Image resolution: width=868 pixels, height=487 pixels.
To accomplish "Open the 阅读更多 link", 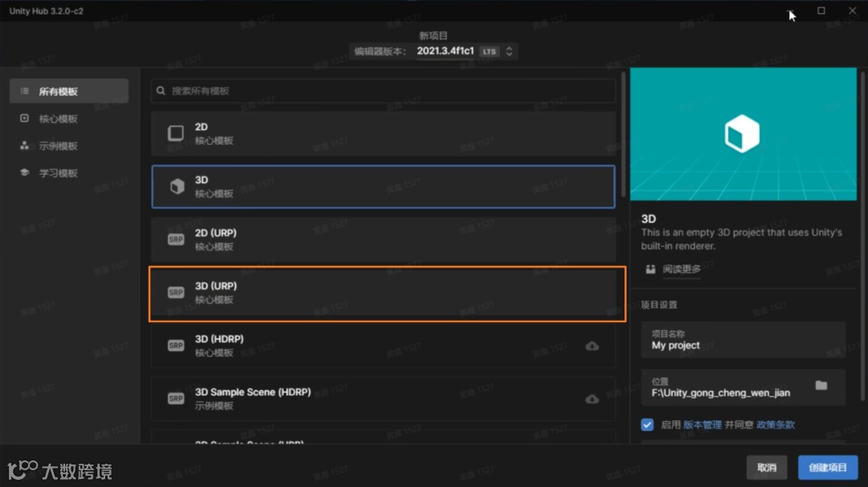I will tap(682, 269).
